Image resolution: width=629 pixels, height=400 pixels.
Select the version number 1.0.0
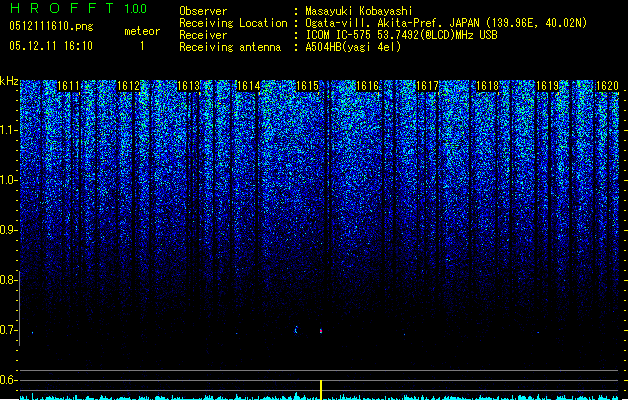136,9
